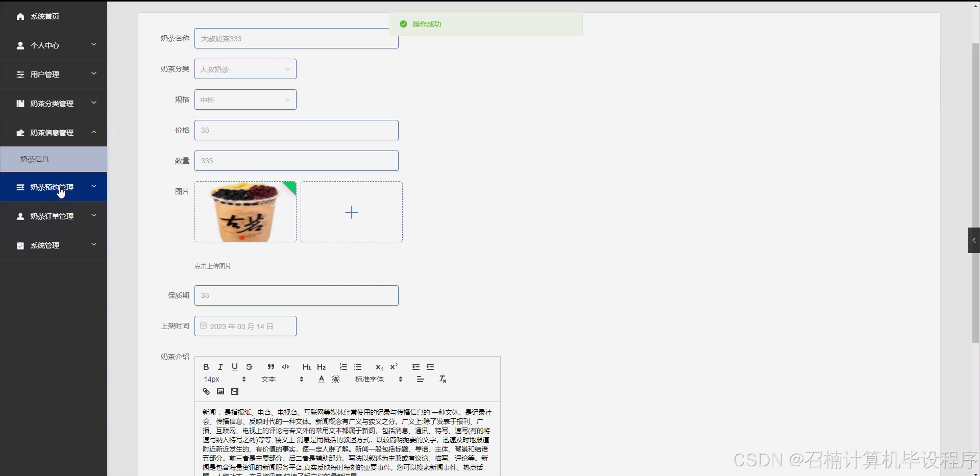Toggle underline in the 奶茶介绍 editor
Viewport: 980px width, 476px height.
[x=234, y=367]
